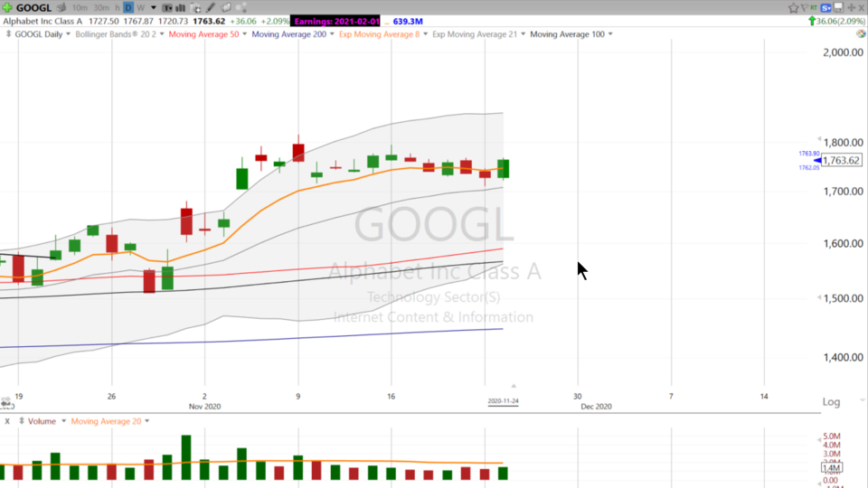The width and height of the screenshot is (868, 488).
Task: Click the color wheel icon at right
Action: (861, 34)
